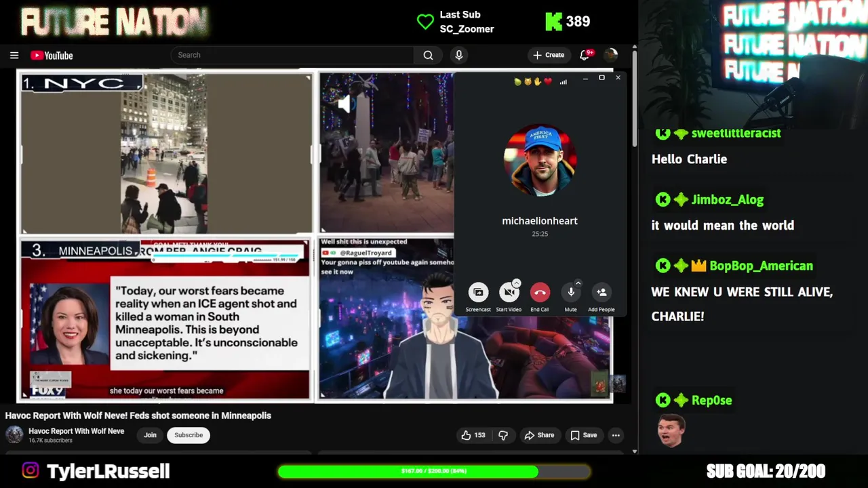Click the SC_Zoomer last subscriber name
Image resolution: width=868 pixels, height=488 pixels.
click(467, 29)
